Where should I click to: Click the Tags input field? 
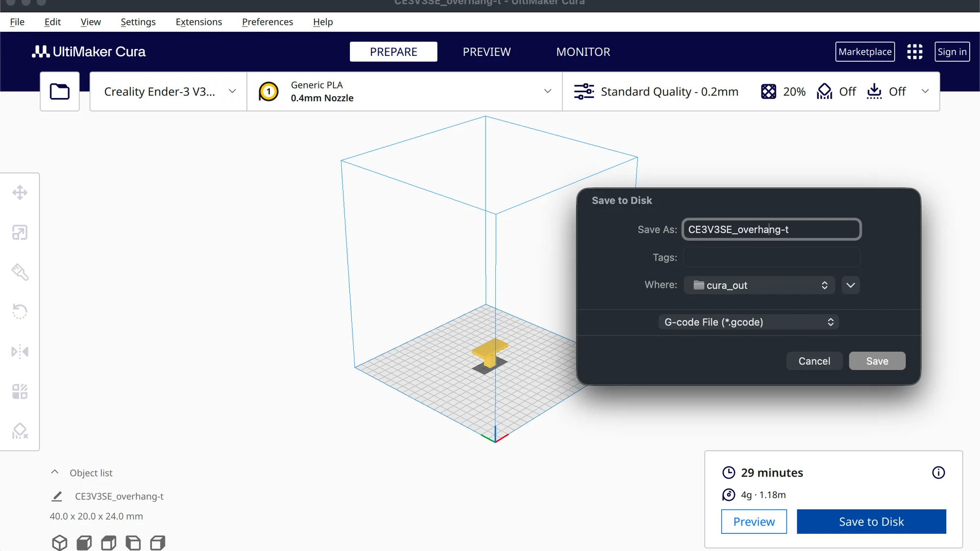click(772, 257)
